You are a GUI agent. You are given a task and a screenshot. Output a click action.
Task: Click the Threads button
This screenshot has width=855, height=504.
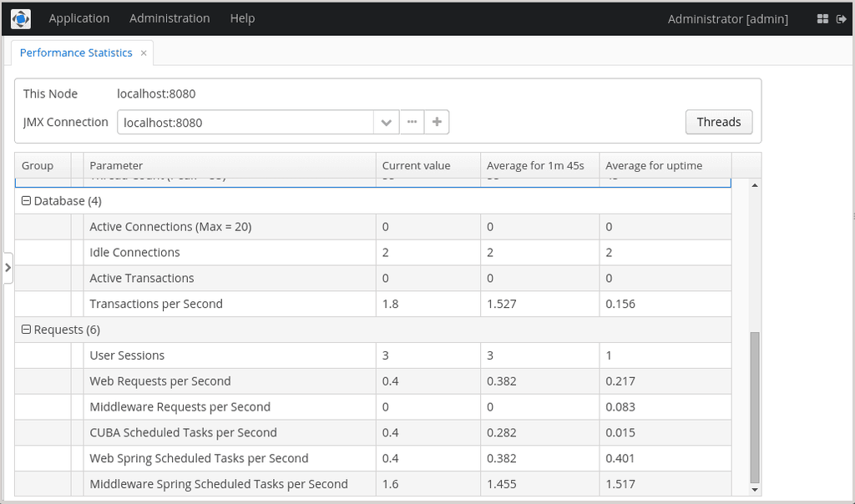point(719,122)
